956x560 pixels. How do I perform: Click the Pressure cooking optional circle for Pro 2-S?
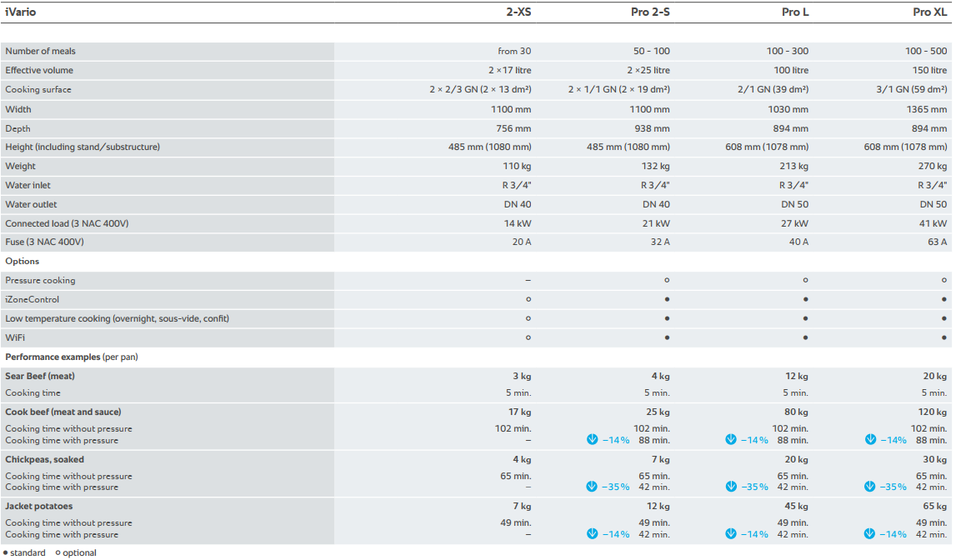point(667,281)
